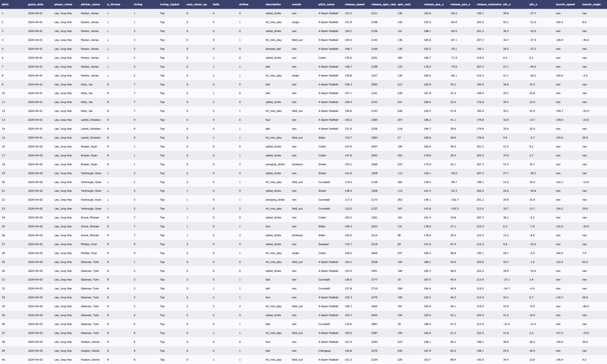
Task: Select the launch_angle column header
Action: point(591,4)
